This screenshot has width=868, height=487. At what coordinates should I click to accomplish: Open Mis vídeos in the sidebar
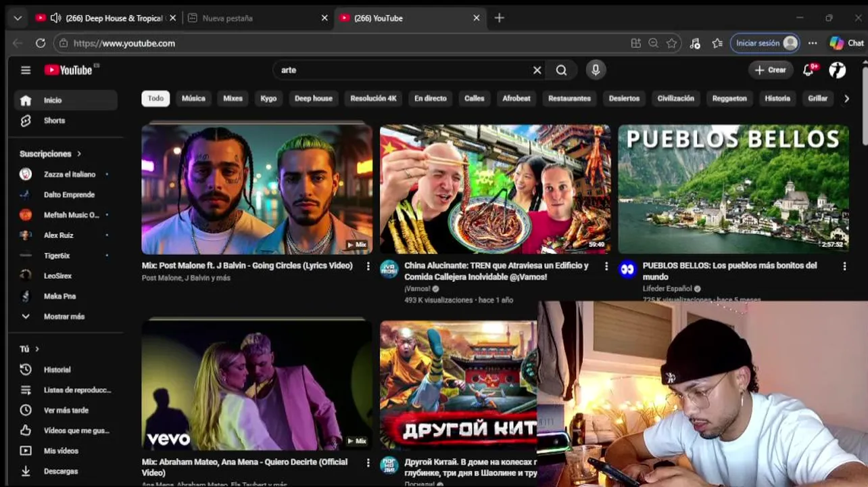point(66,451)
